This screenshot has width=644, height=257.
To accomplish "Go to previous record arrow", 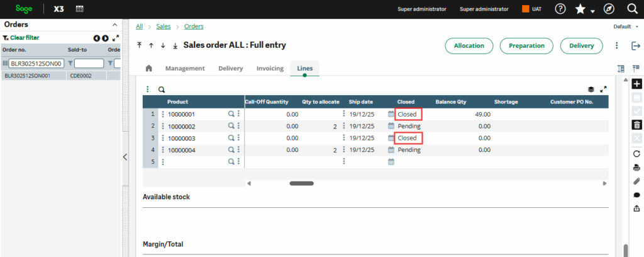I will [x=151, y=45].
